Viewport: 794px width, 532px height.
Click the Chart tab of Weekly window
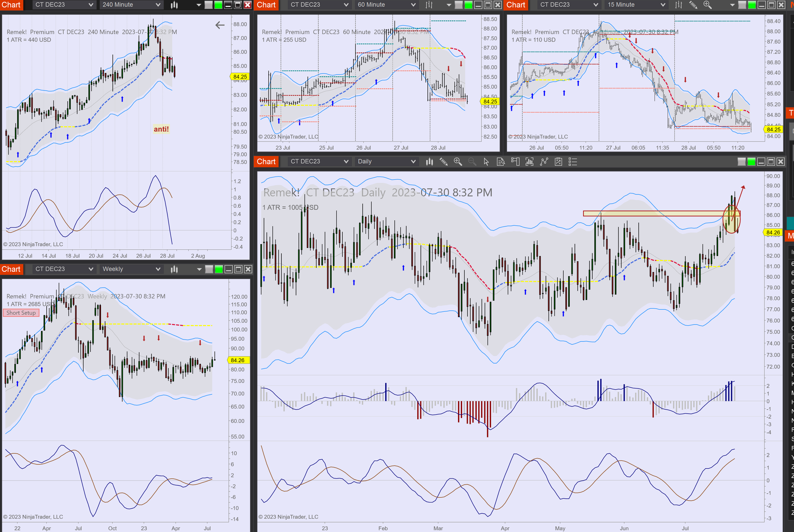[x=11, y=269]
